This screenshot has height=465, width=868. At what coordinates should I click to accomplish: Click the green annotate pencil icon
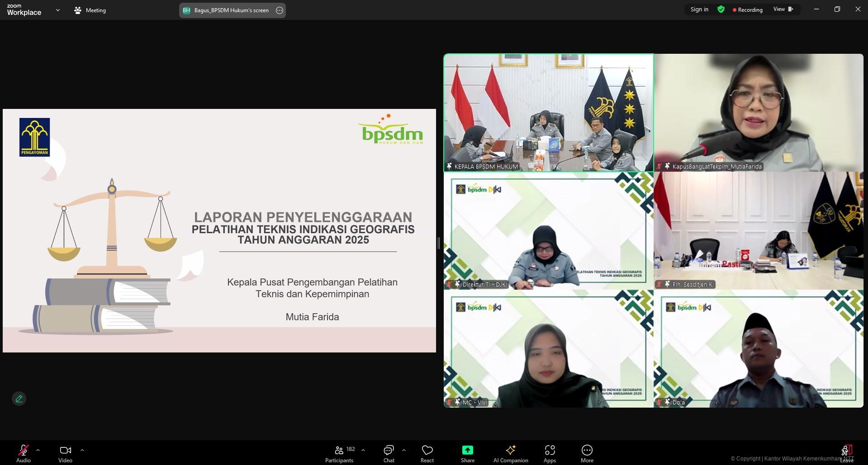(x=19, y=399)
